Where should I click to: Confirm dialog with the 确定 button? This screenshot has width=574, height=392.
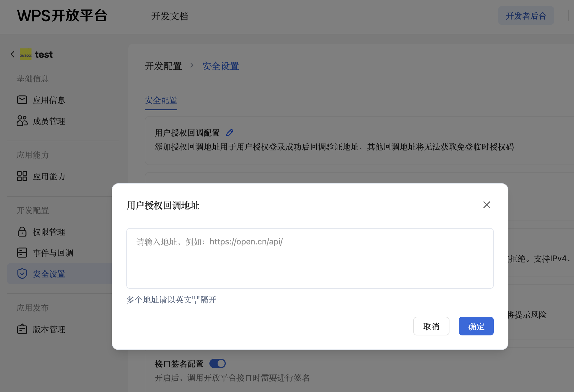pos(476,326)
